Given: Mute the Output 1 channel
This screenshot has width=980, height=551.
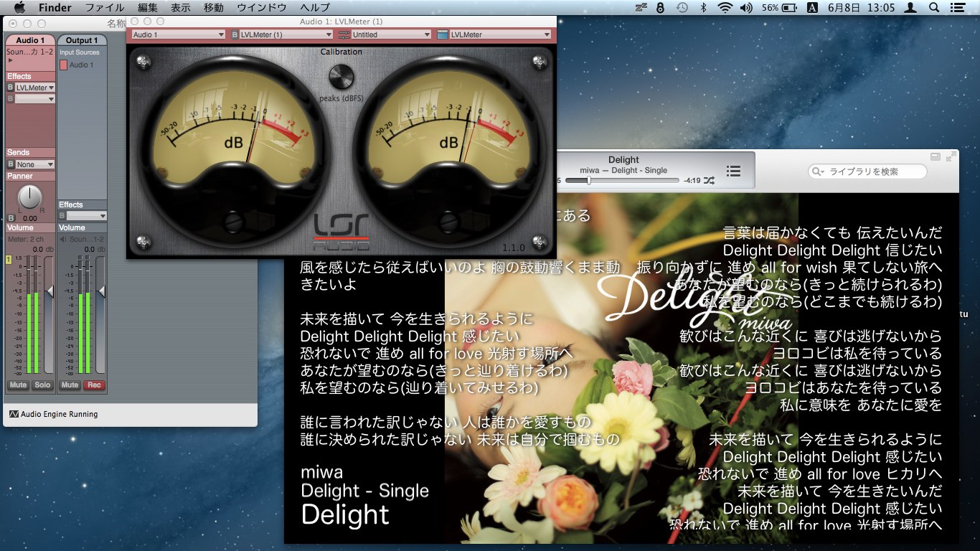Looking at the screenshot, I should 70,385.
